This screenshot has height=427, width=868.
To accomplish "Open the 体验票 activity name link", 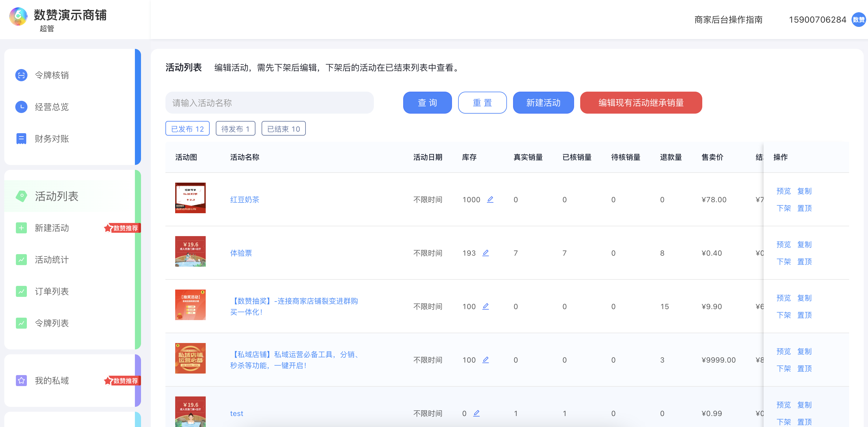I will (241, 253).
